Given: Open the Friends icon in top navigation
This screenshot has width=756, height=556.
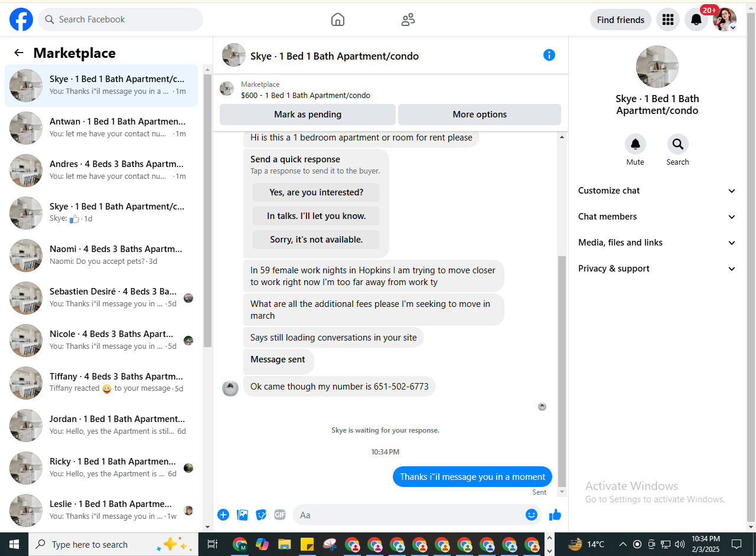Looking at the screenshot, I should point(408,19).
